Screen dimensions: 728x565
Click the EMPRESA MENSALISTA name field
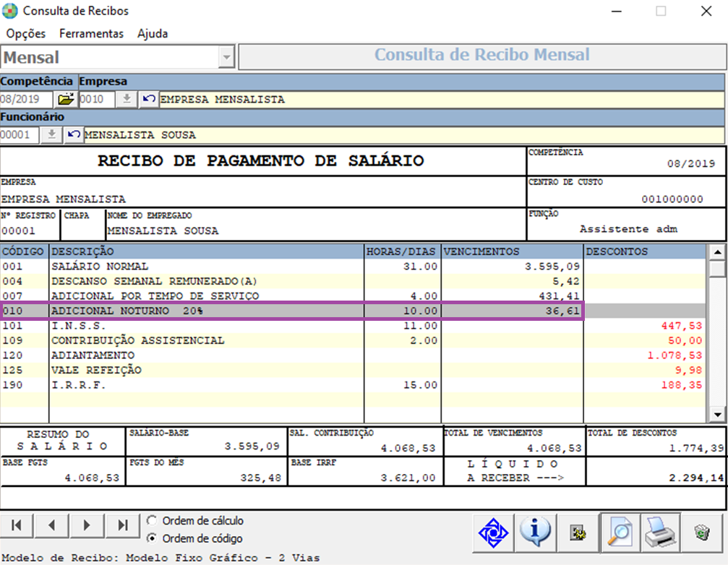[x=442, y=99]
